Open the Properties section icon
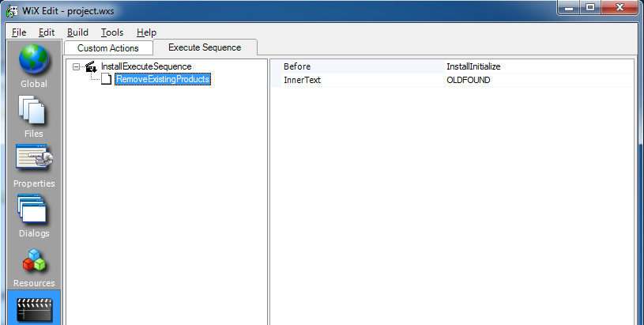Viewport: 644px width, 325px height. pyautogui.click(x=33, y=161)
